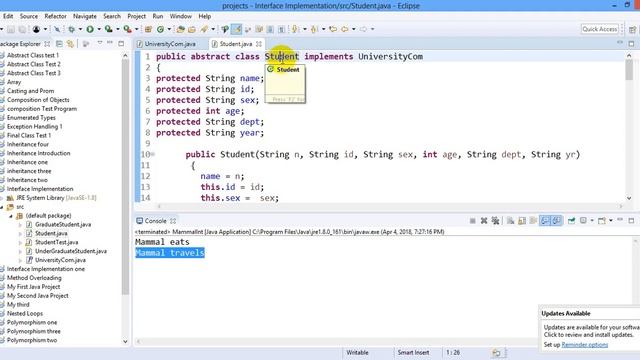640x360 pixels.
Task: Click the Terminate square icon in Console
Action: (x=472, y=221)
